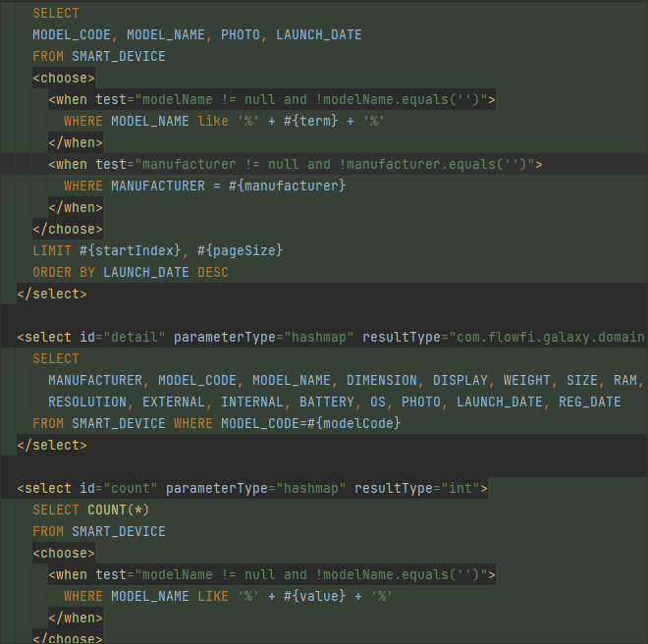Click "FROM SMART_DEVICE" above the first <choose> tag
Image resolution: width=648 pixels, height=644 pixels.
(x=99, y=56)
